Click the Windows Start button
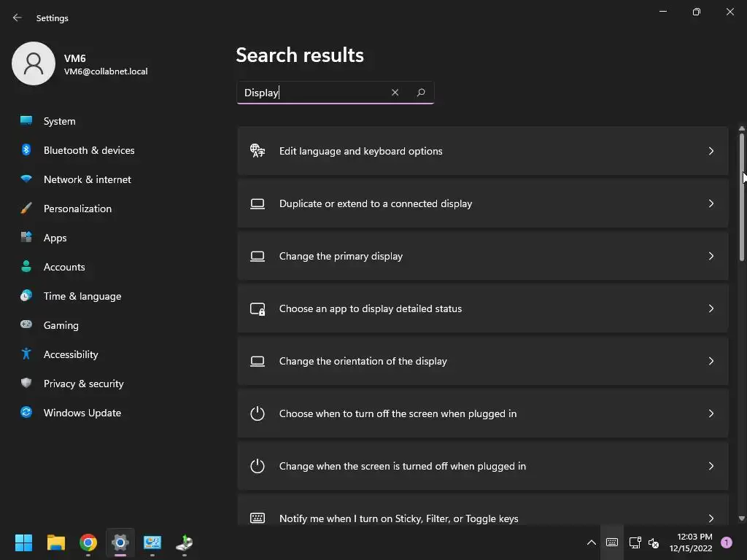 [x=24, y=542]
